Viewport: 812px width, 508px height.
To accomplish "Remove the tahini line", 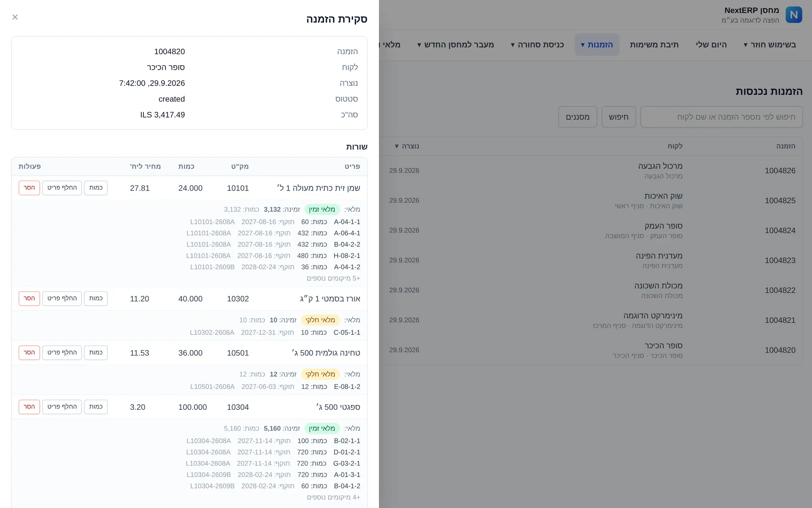I will pyautogui.click(x=29, y=353).
